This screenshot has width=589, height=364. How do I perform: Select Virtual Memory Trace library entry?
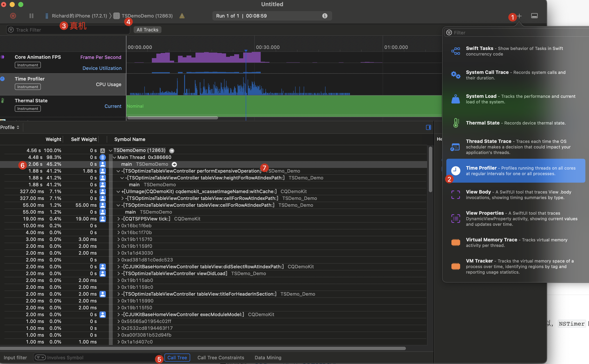click(x=515, y=242)
